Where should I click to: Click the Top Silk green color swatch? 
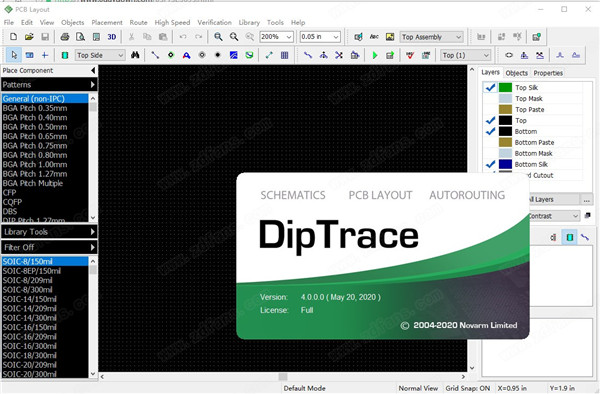[505, 87]
